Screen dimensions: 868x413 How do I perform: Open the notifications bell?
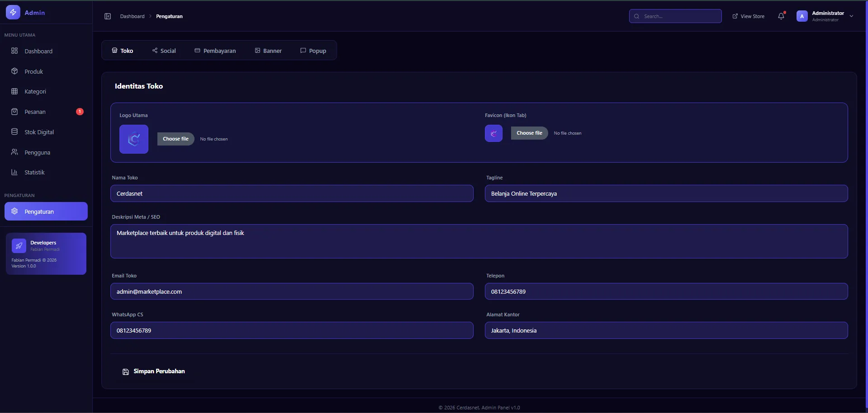coord(781,16)
